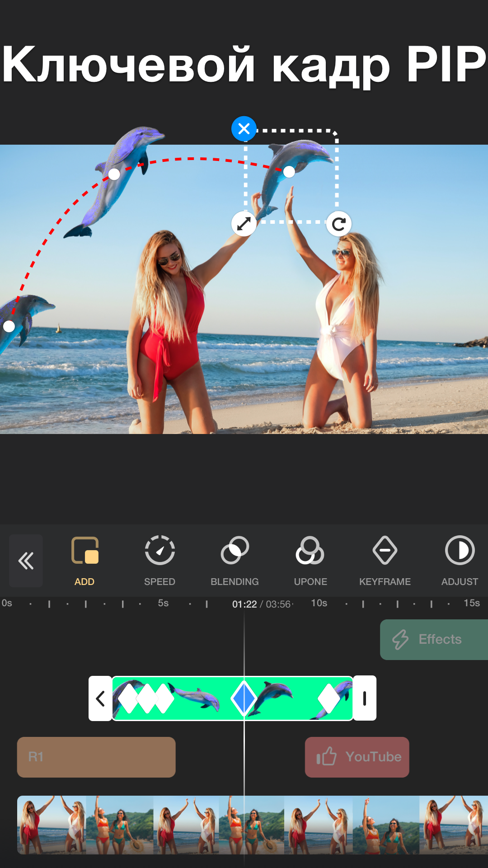Open the SPEED tool
488x868 pixels.
(x=160, y=561)
